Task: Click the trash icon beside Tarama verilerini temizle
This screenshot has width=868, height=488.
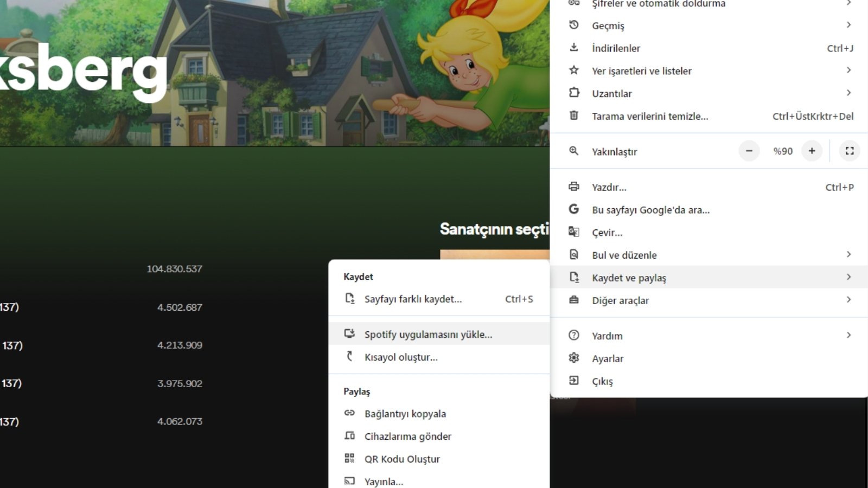Action: pos(573,115)
